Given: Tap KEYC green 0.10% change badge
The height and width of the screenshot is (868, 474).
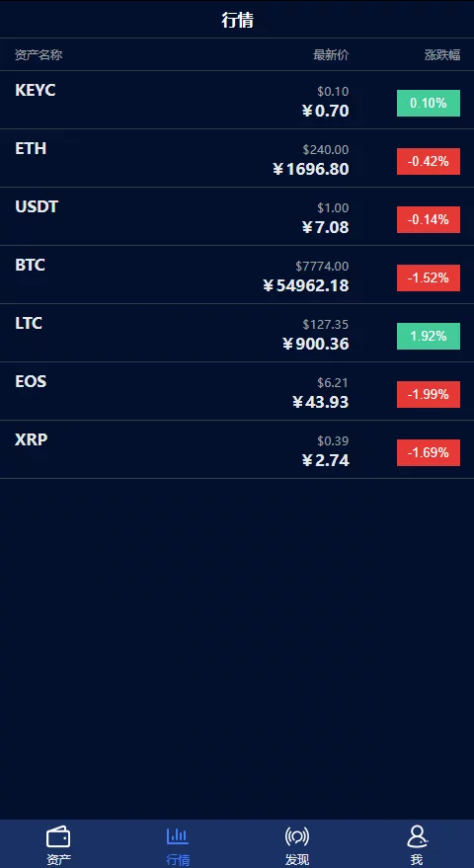Looking at the screenshot, I should pos(428,103).
